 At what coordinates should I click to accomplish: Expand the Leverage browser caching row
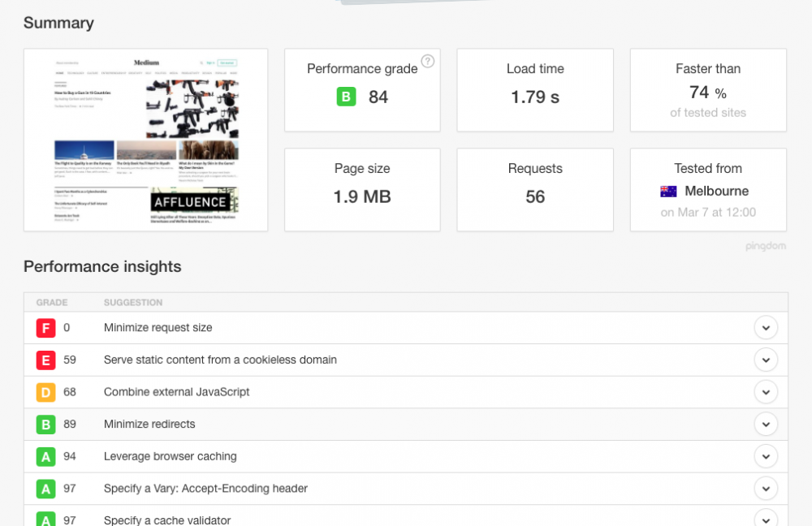pos(766,456)
